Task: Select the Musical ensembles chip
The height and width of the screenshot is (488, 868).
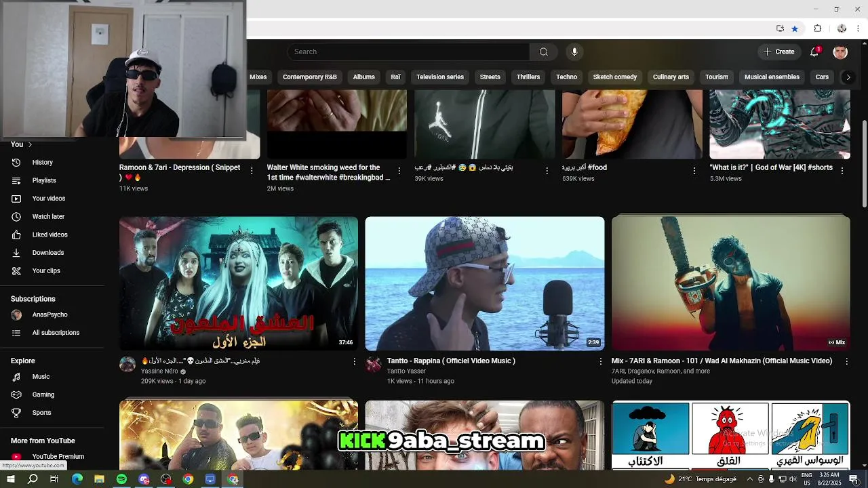Action: [772, 77]
